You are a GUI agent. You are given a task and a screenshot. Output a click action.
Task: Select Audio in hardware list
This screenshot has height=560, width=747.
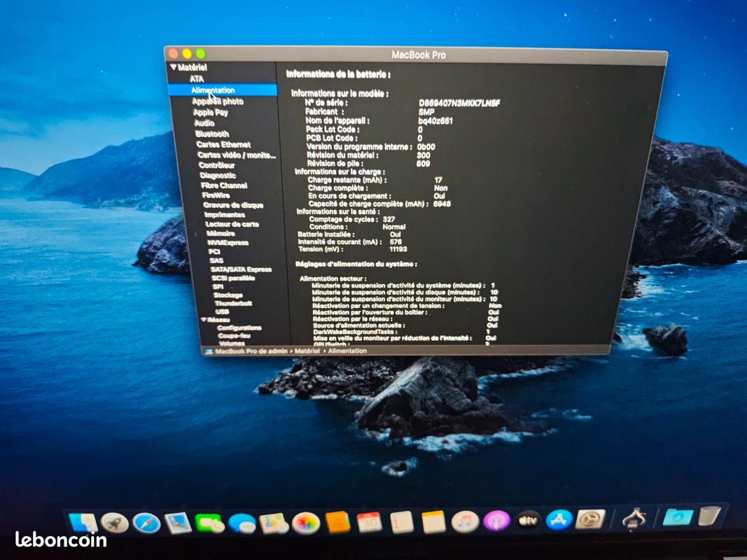[204, 123]
